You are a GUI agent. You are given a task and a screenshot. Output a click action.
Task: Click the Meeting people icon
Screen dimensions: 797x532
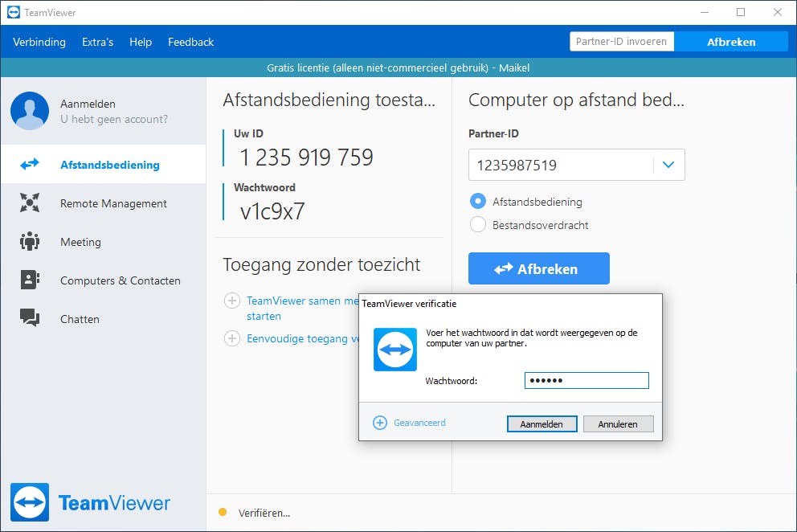point(30,241)
